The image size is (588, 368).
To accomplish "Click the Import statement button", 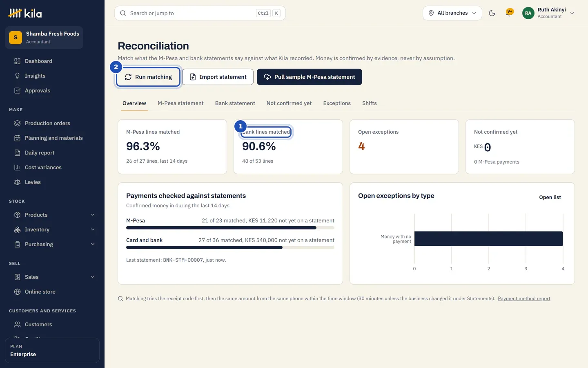I will pos(218,77).
